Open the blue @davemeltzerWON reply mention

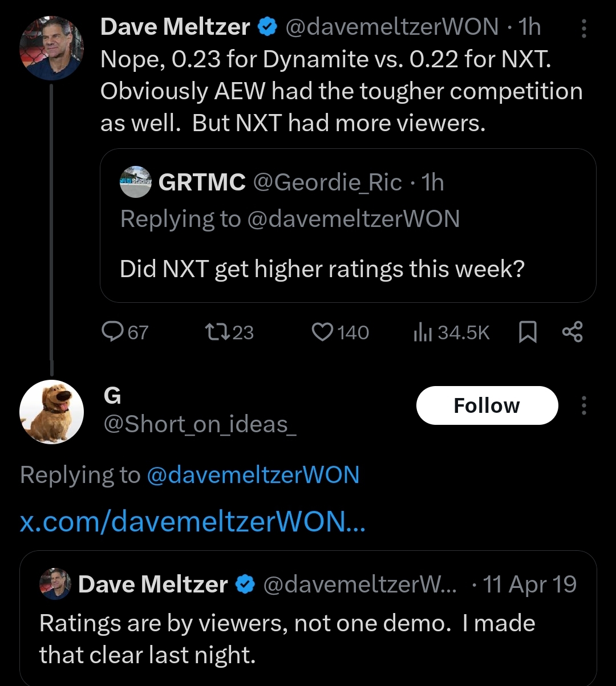tap(253, 475)
